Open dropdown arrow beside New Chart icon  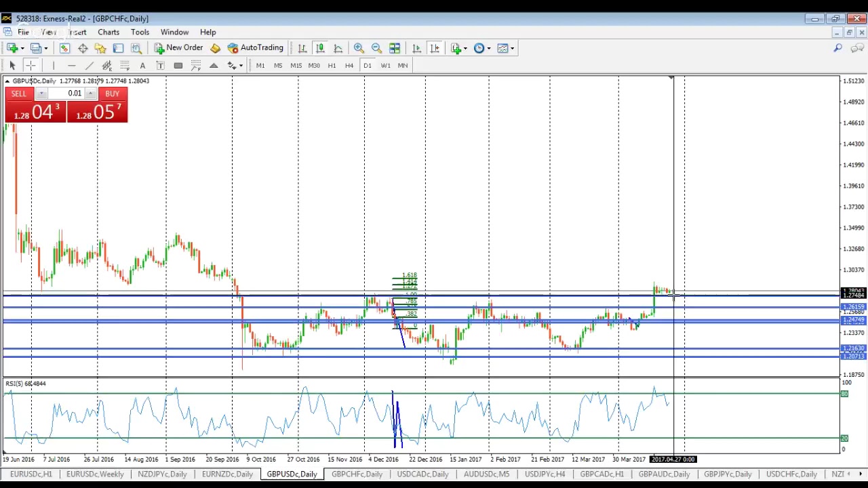[22, 48]
